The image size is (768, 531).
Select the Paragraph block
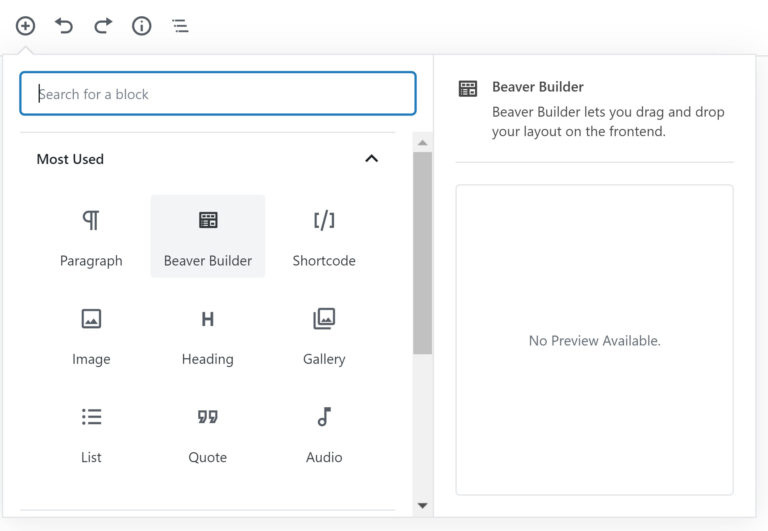[91, 237]
